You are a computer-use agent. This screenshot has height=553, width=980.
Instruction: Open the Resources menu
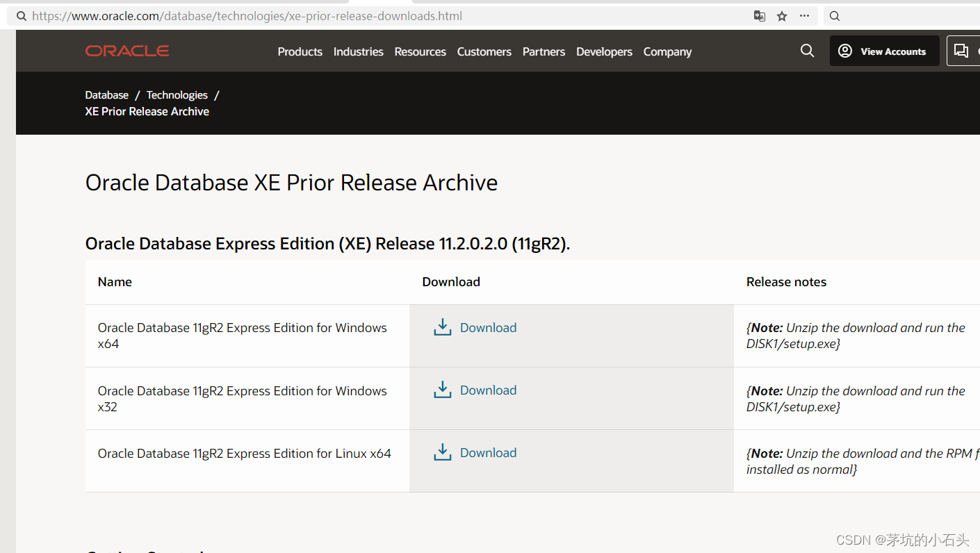[x=420, y=51]
